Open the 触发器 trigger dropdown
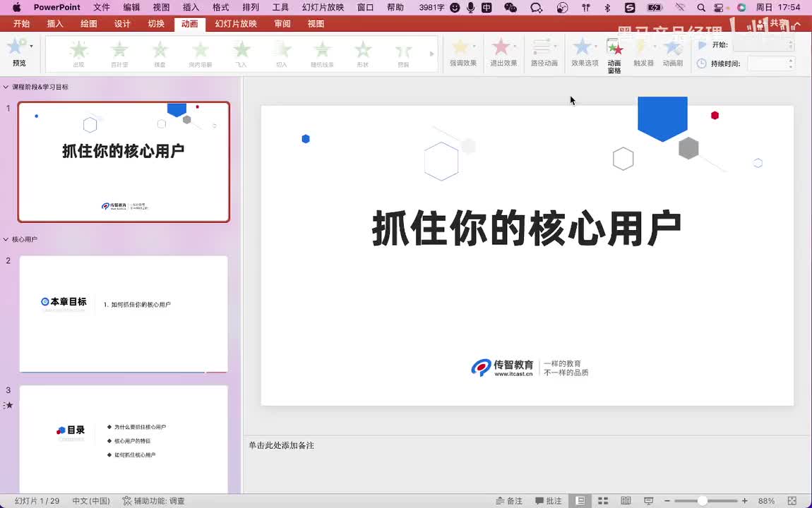The width and height of the screenshot is (812, 508). tap(644, 53)
